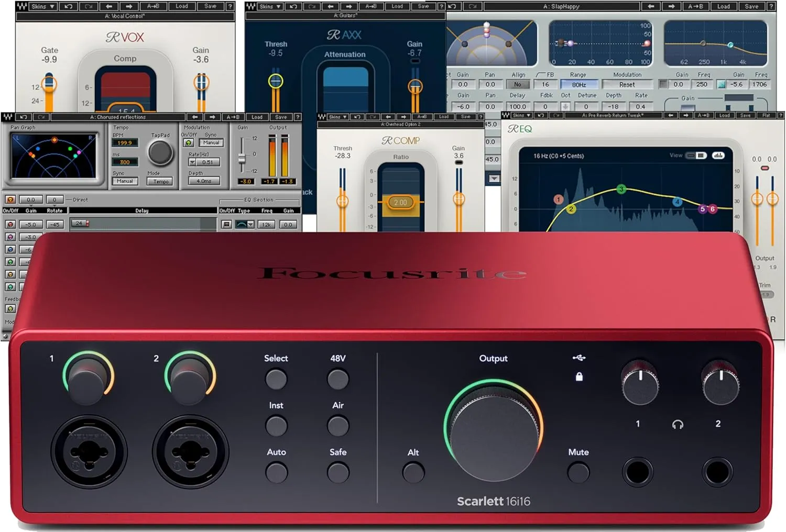The image size is (786, 532).
Task: Undo in the RAXX toolbar
Action: click(293, 6)
